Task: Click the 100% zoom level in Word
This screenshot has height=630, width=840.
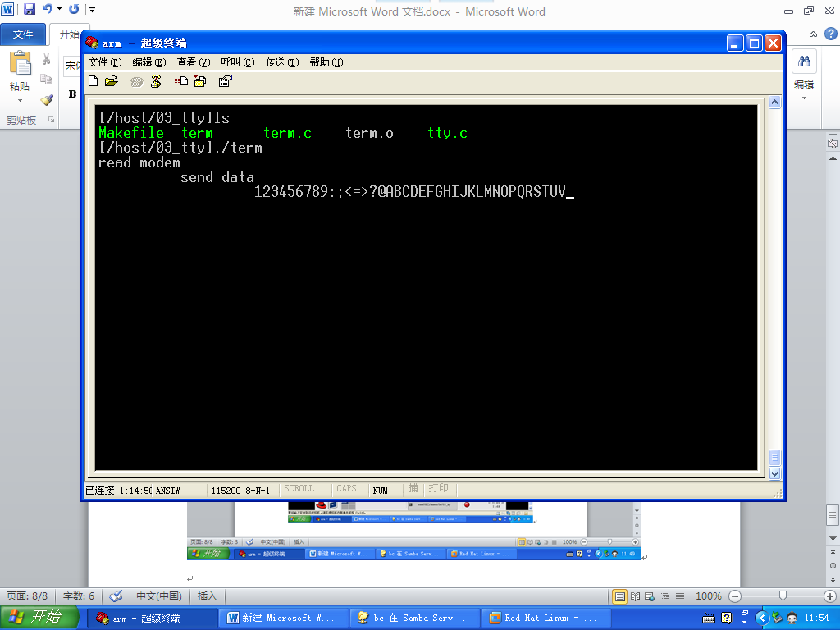Action: (708, 596)
